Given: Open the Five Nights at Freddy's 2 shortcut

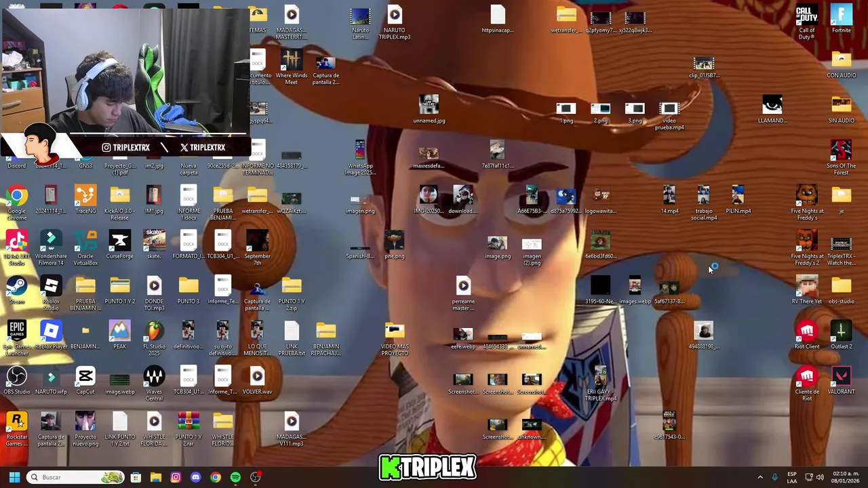Looking at the screenshot, I should coord(806,247).
